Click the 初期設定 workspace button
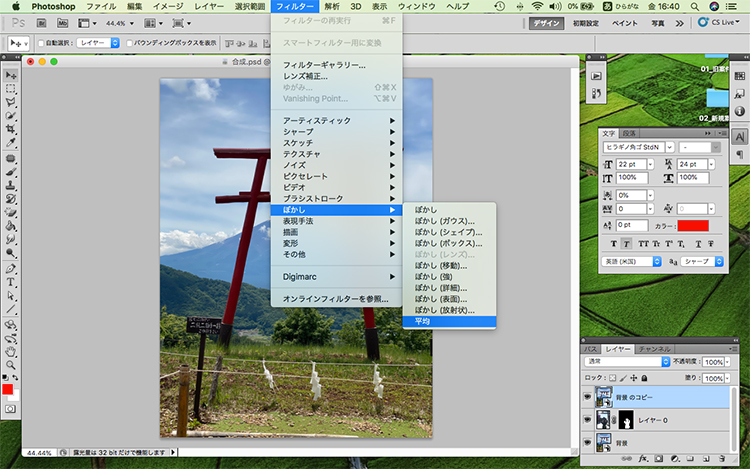 pyautogui.click(x=586, y=23)
